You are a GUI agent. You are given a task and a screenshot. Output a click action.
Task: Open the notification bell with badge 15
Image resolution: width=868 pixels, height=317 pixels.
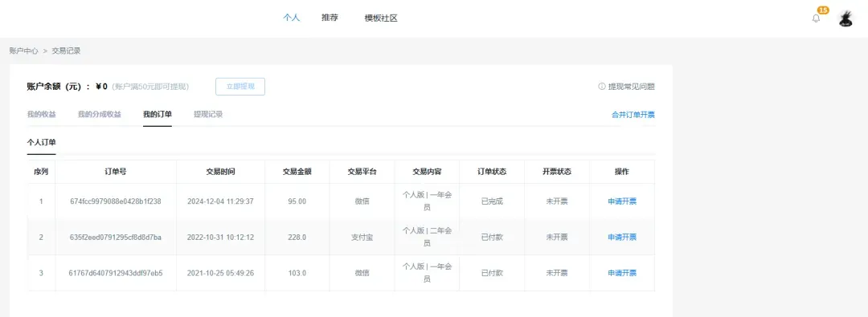coord(816,18)
